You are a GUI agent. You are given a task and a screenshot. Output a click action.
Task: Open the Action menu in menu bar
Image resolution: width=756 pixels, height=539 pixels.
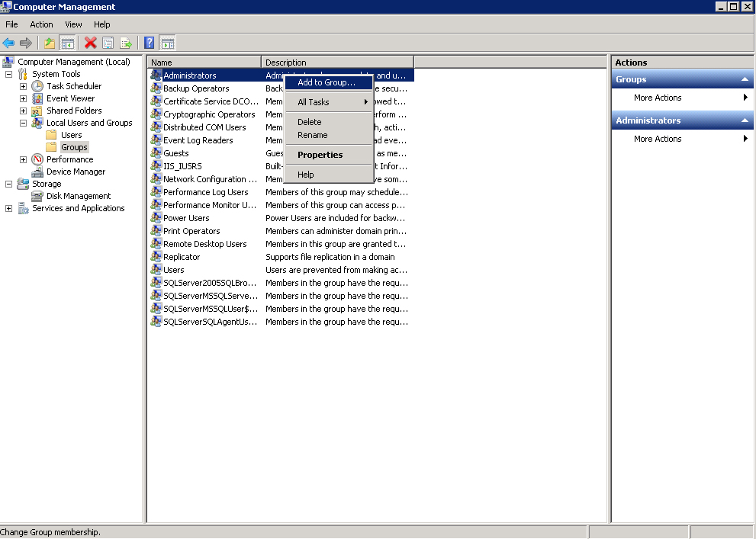(x=41, y=24)
